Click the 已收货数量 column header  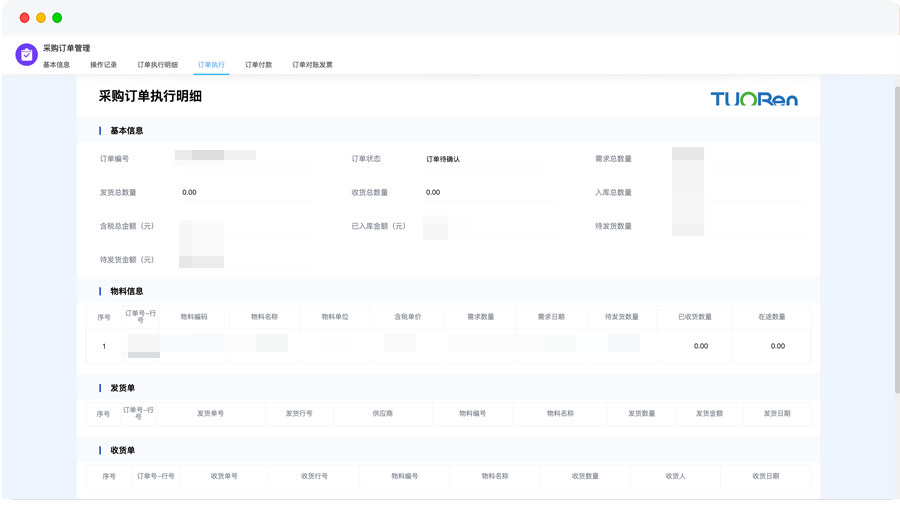click(x=695, y=317)
